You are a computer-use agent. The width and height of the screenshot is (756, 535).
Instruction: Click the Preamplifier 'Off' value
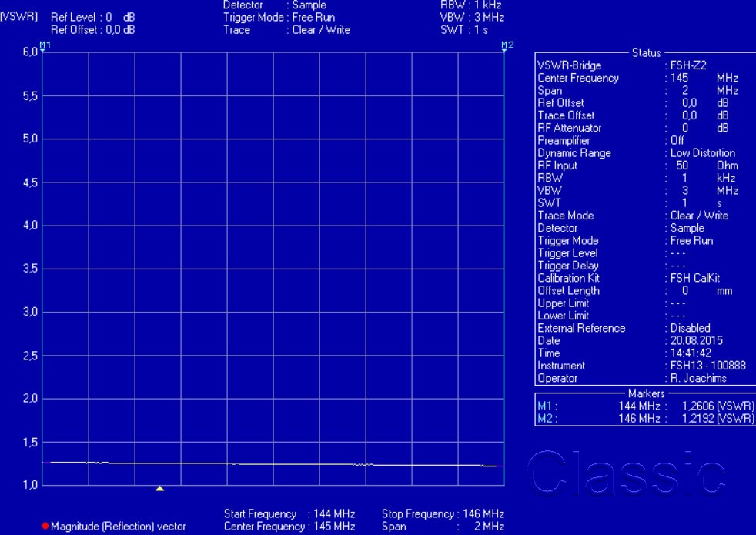point(677,141)
